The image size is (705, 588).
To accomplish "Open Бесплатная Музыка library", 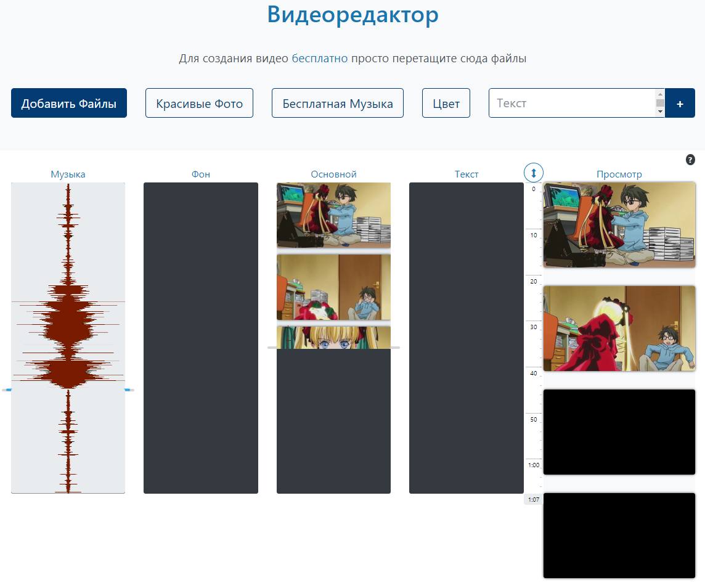I will [338, 103].
